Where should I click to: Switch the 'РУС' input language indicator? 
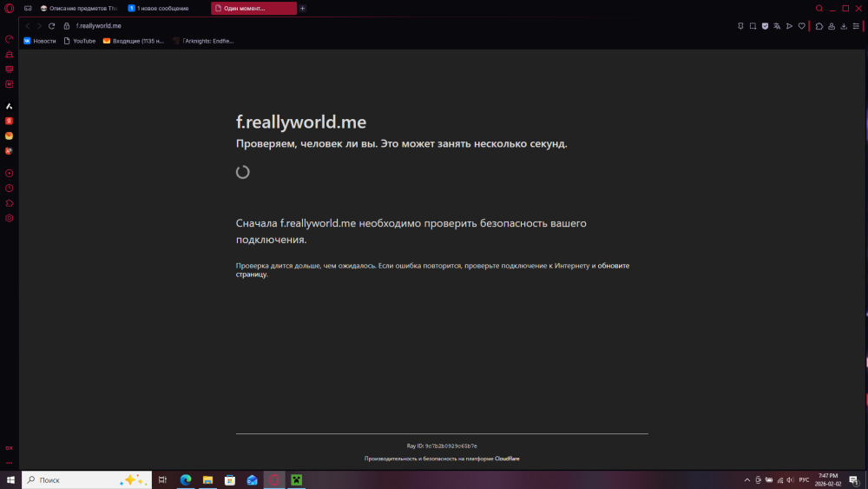click(x=804, y=480)
